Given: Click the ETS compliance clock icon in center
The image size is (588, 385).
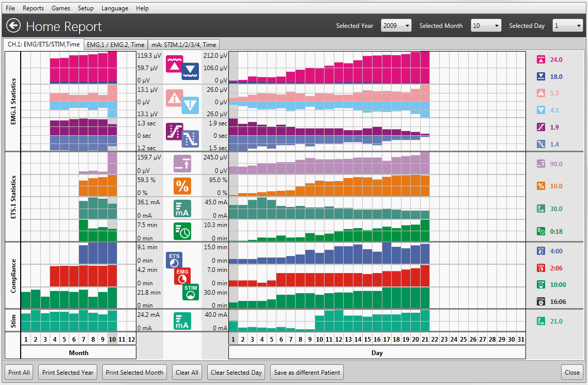Looking at the screenshot, I should coord(174,259).
